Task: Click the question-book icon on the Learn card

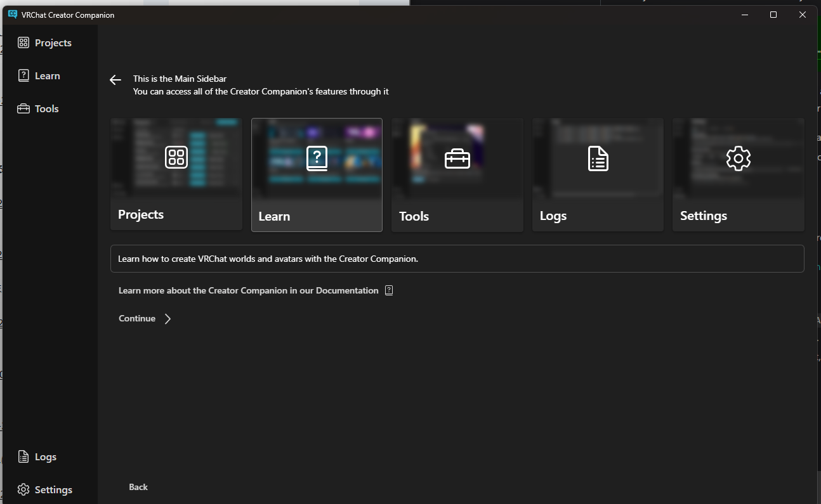Action: coord(317,158)
